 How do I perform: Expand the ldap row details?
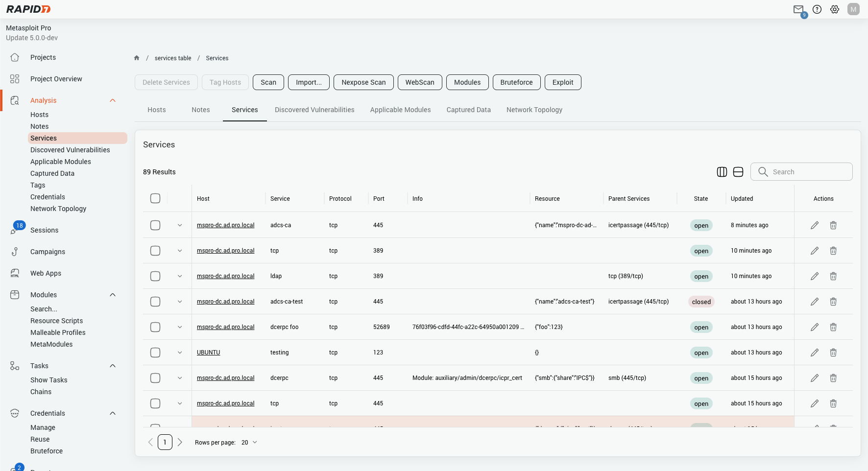180,276
